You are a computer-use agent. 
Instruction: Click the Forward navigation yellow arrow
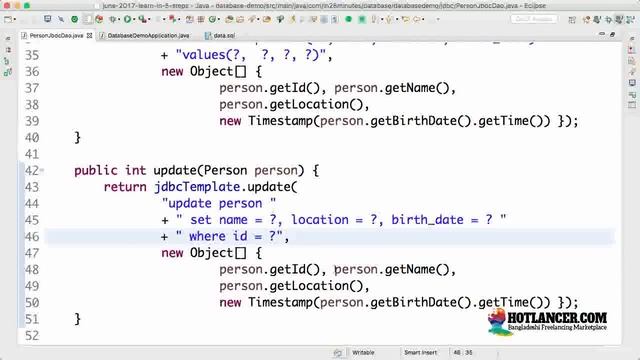click(417, 19)
